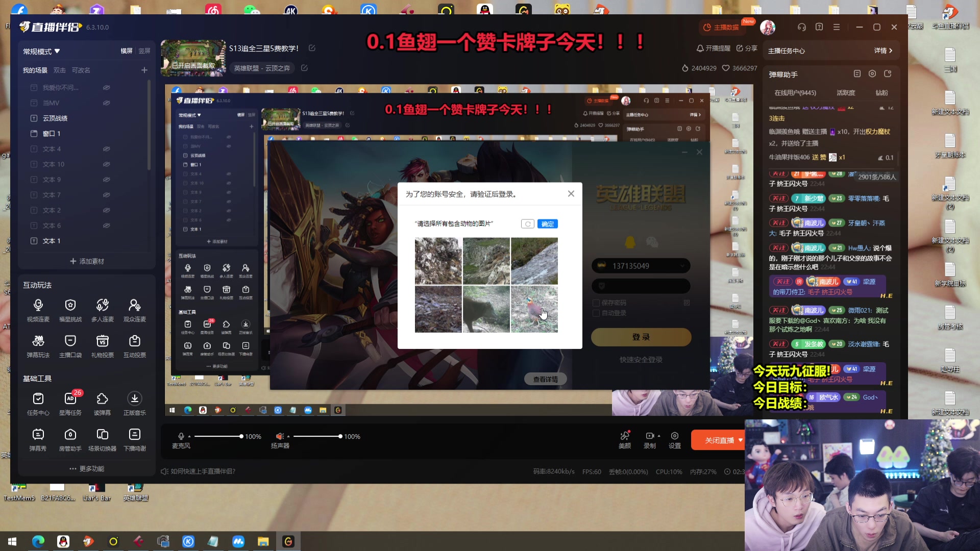Open 弹幕助手 settings target icon

coord(872,74)
